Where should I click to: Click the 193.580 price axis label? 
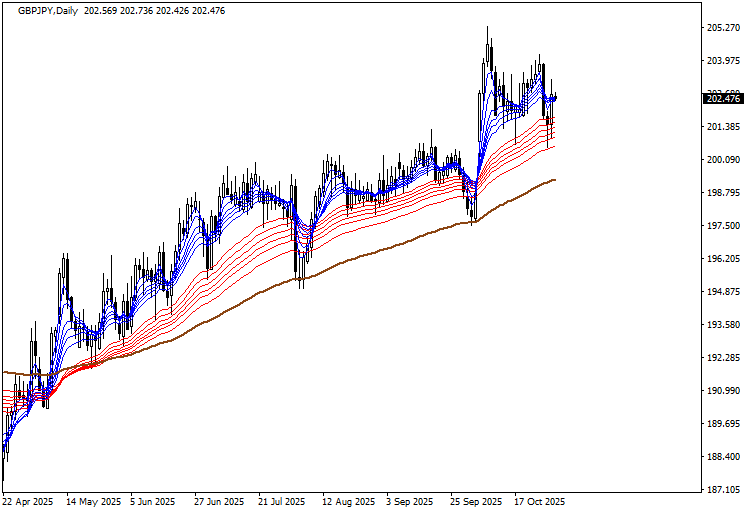(722, 325)
